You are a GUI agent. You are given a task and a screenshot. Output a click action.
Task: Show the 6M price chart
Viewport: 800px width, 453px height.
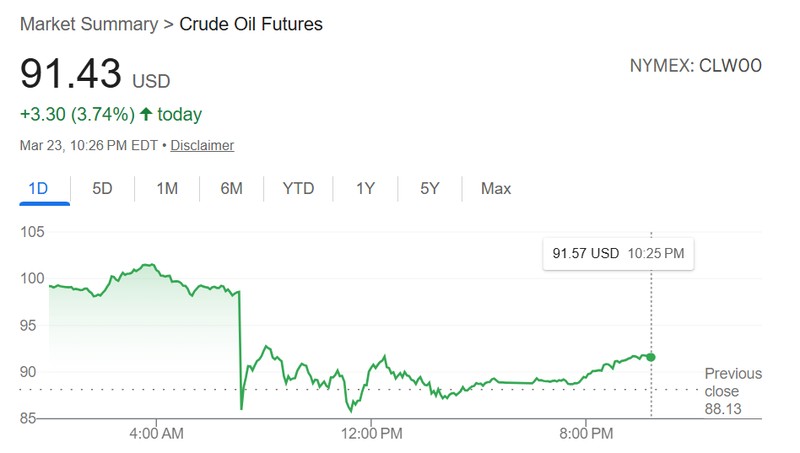tap(231, 188)
